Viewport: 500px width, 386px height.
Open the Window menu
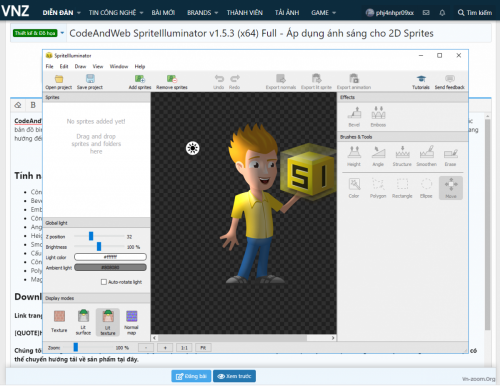point(119,66)
